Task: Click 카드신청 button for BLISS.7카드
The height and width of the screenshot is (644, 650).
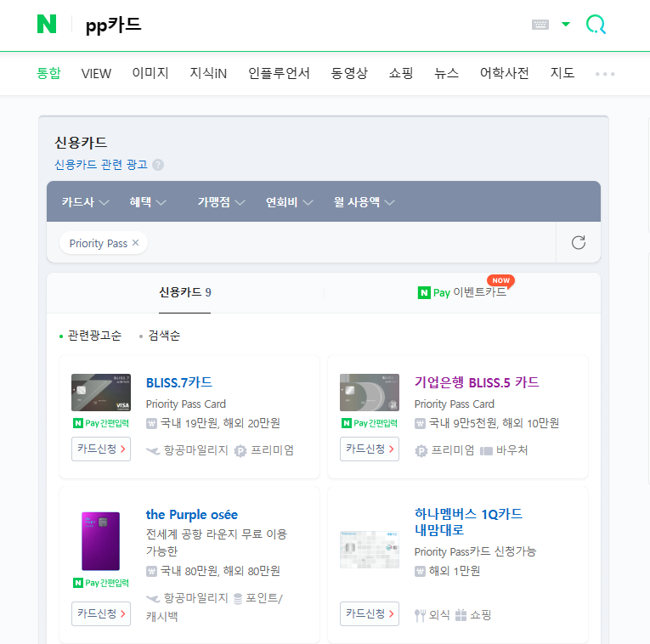Action: coord(101,449)
